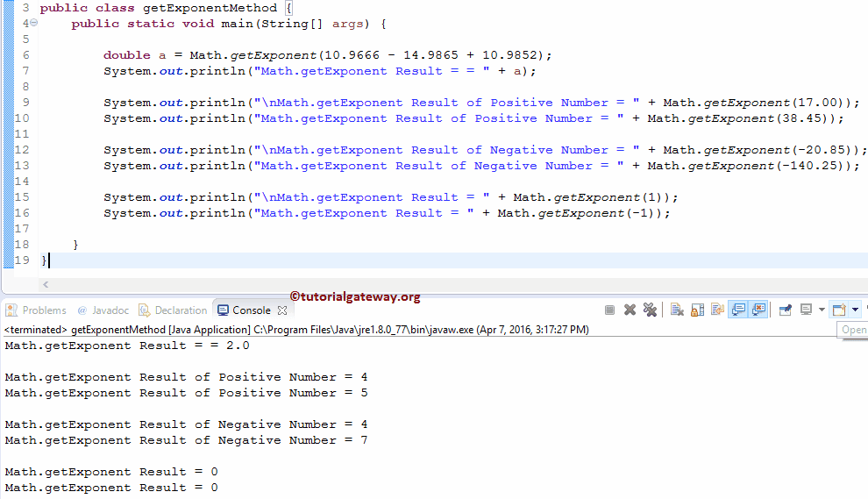Image resolution: width=868 pixels, height=499 pixels.
Task: Switch to the Javadoc tab
Action: [103, 310]
